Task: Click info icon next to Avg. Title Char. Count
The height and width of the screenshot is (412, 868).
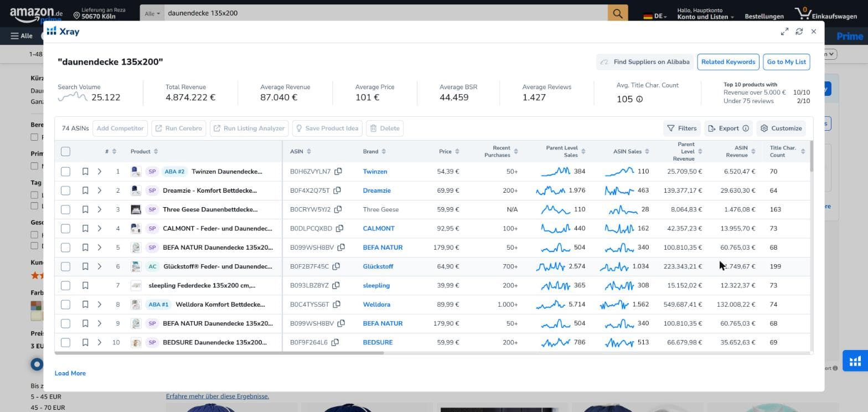Action: pos(639,99)
